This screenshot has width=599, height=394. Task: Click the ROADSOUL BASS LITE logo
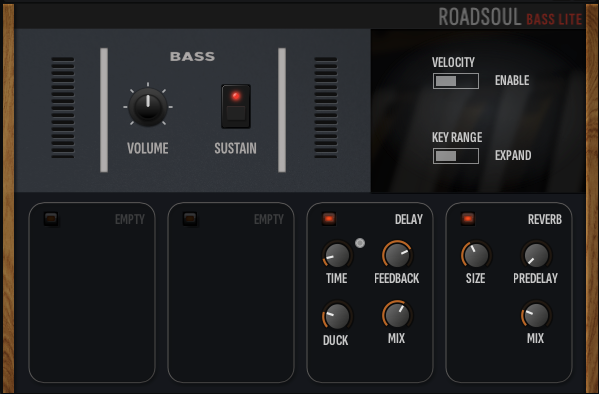tap(510, 17)
